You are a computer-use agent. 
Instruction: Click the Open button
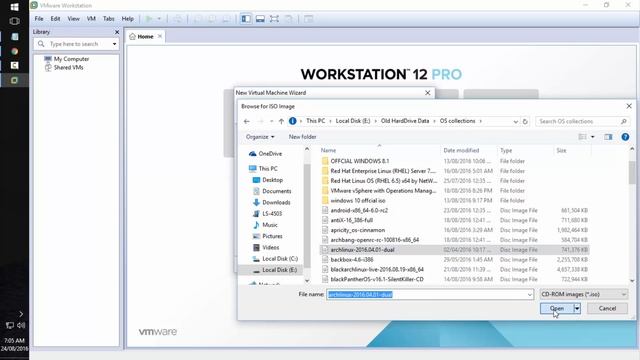pyautogui.click(x=557, y=309)
